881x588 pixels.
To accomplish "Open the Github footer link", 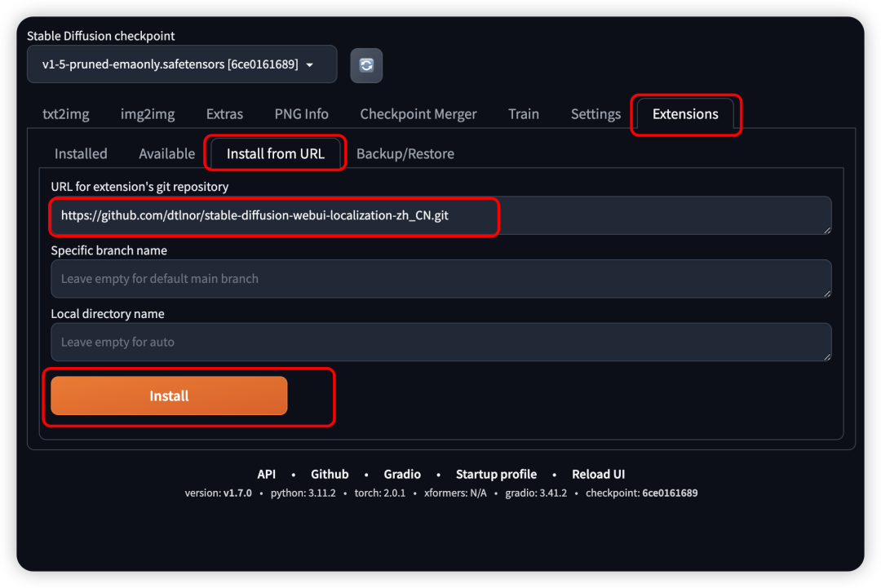I will [x=330, y=474].
